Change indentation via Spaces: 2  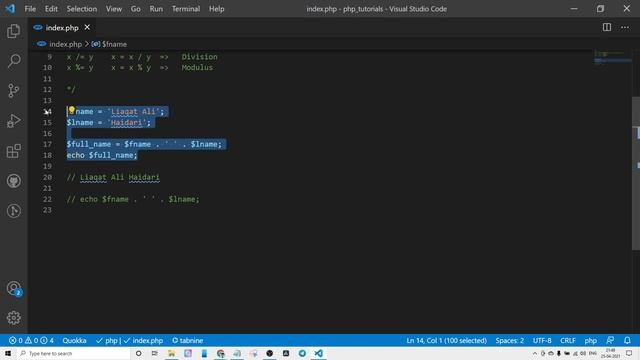tap(509, 340)
